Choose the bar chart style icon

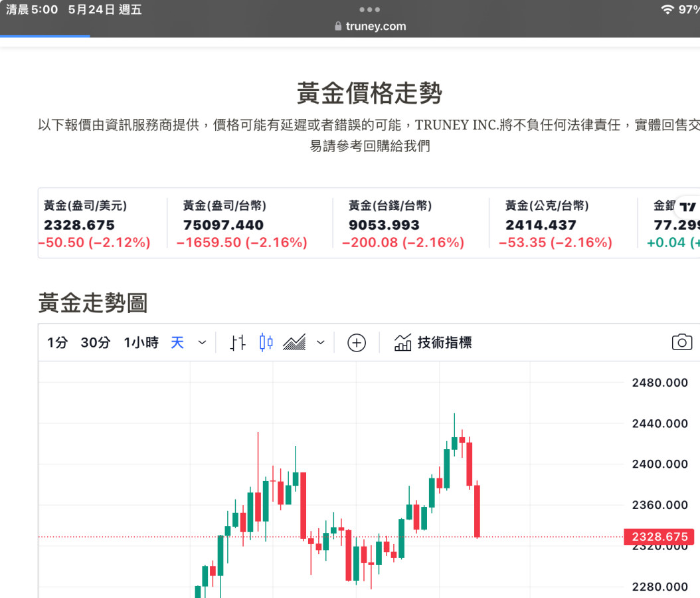pos(238,343)
